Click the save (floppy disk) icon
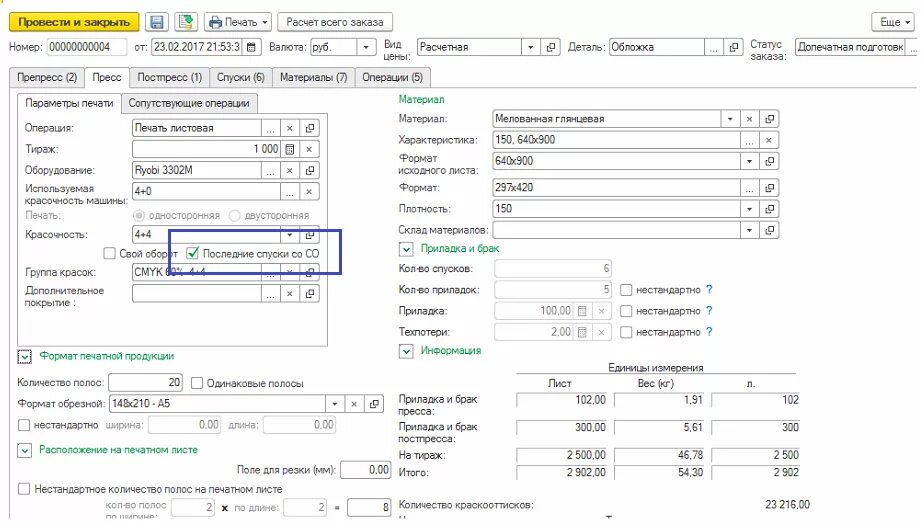Viewport: 922px width, 522px height. point(157,22)
